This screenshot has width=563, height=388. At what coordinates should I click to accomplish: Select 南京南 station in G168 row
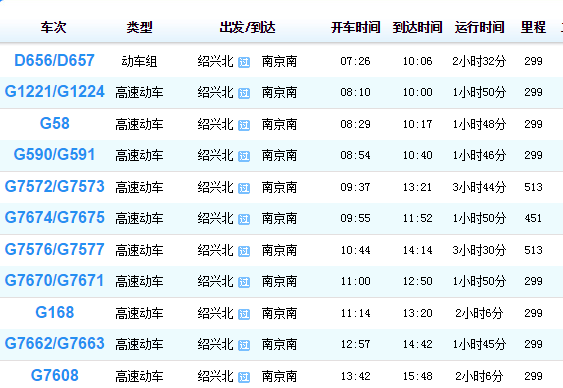[279, 313]
